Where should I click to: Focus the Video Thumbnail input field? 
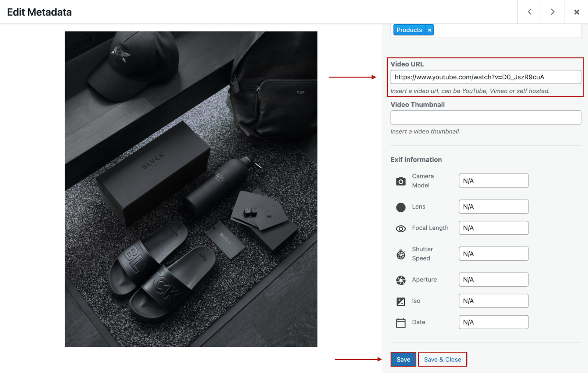[x=486, y=118]
